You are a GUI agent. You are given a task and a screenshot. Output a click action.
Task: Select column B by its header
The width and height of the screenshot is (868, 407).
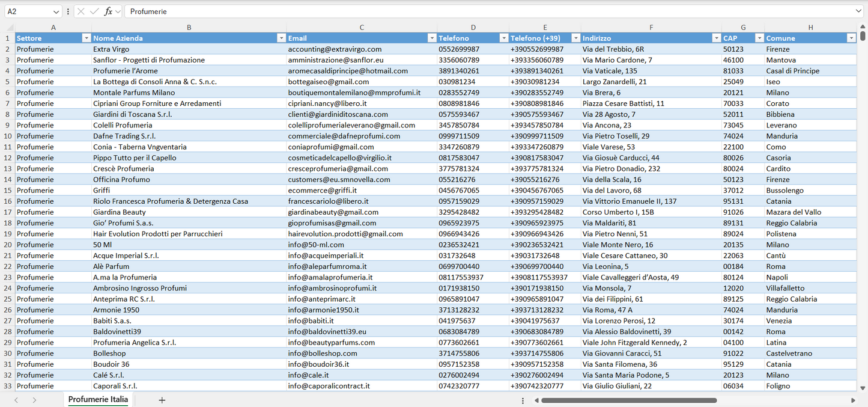189,28
